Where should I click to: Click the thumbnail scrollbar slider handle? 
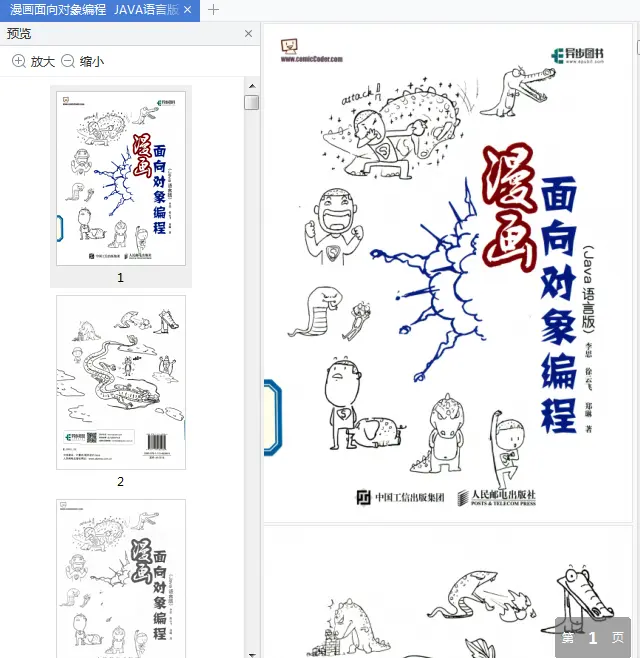tap(252, 102)
